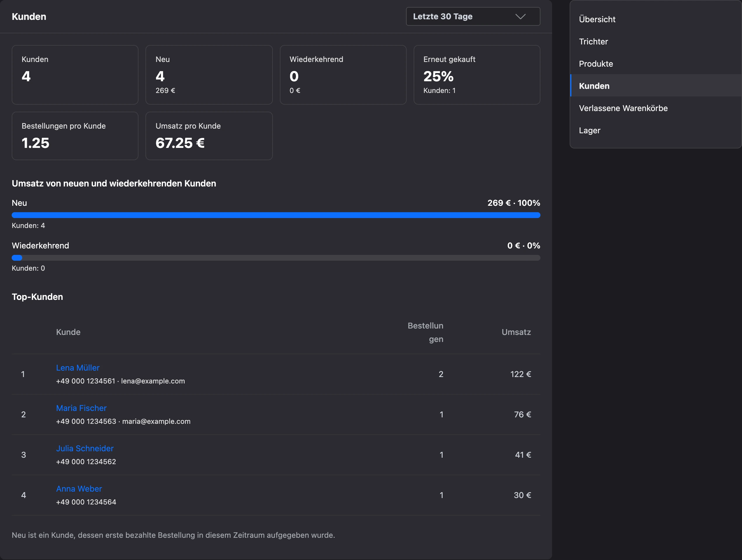Open Lena Müller customer profile
This screenshot has height=560, width=742.
(x=78, y=368)
